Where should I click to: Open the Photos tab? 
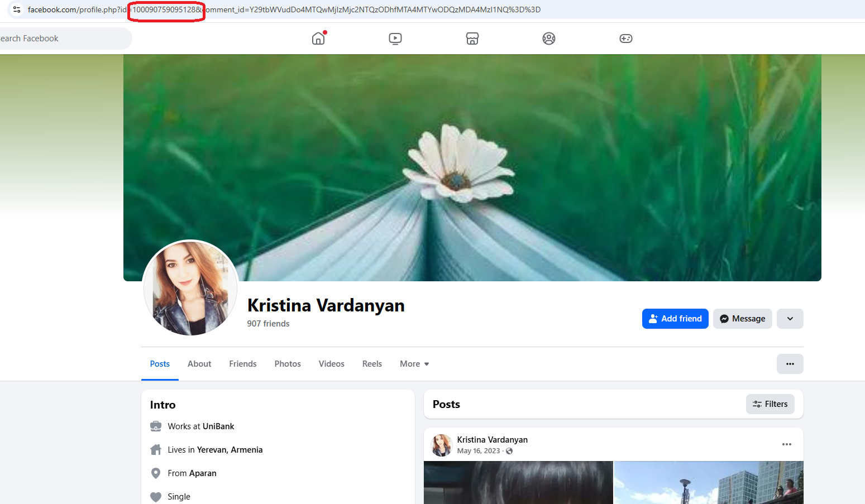288,364
